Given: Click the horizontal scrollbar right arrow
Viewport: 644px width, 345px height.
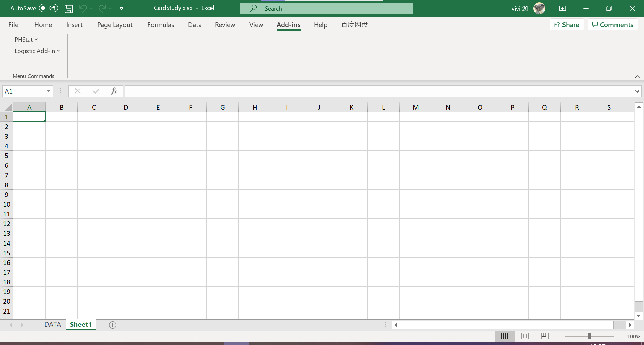Looking at the screenshot, I should pos(630,325).
